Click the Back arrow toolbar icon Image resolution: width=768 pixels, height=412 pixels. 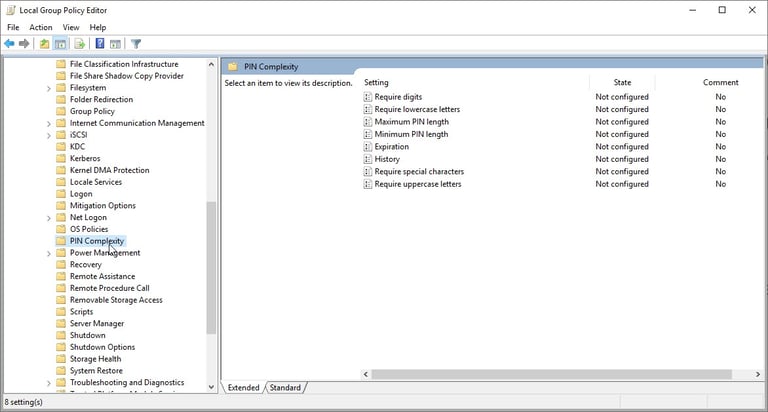point(9,44)
